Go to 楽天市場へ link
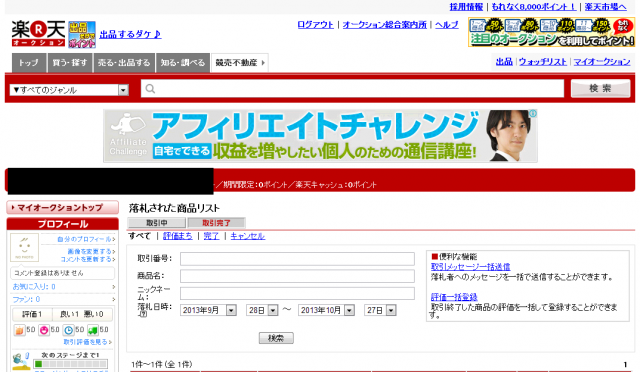The image size is (640, 372). tap(605, 7)
